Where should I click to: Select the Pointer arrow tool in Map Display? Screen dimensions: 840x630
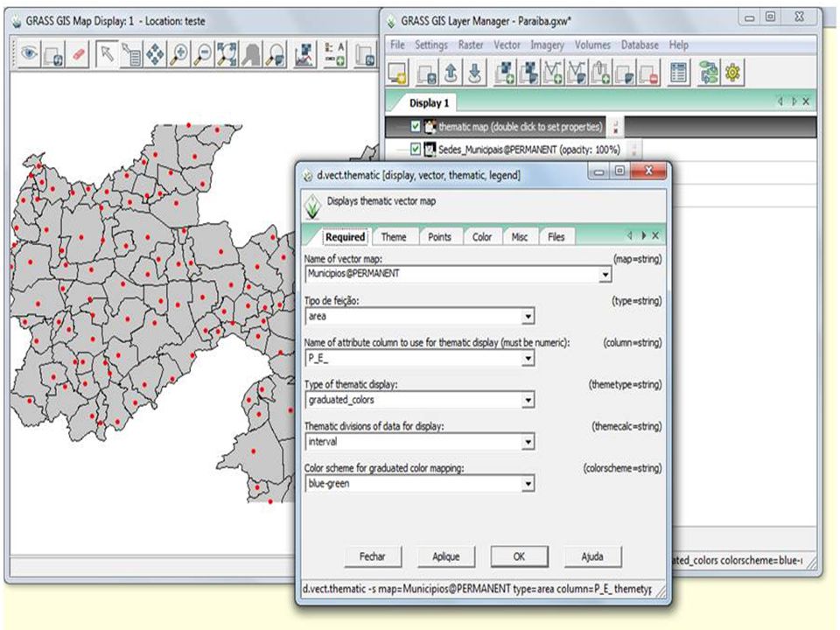(107, 54)
